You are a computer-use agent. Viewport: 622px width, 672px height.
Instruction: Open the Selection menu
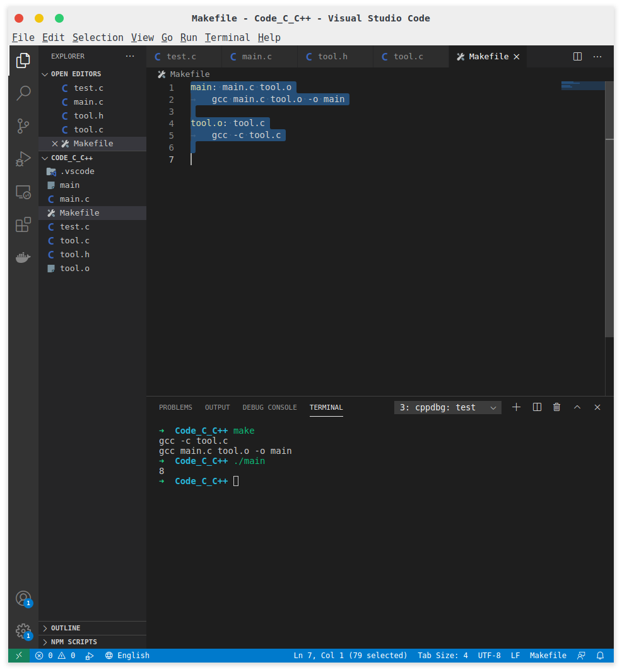point(98,38)
